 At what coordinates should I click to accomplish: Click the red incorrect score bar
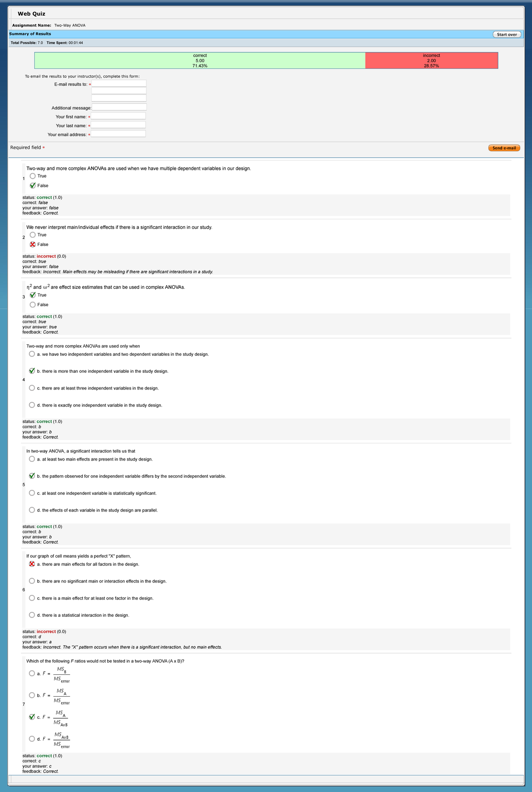pyautogui.click(x=431, y=60)
